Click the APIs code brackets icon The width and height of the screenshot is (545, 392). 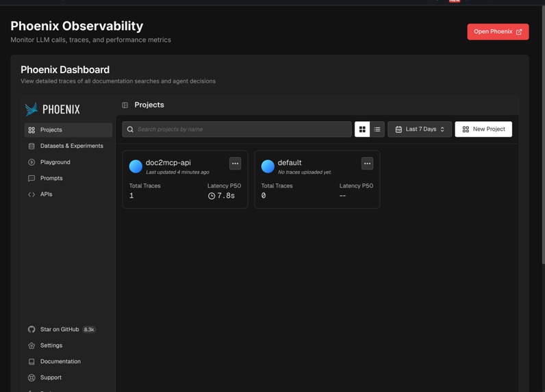click(31, 194)
